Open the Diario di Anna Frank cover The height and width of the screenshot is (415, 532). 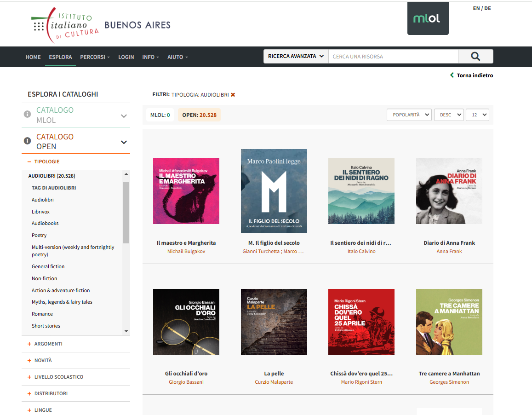[449, 191]
